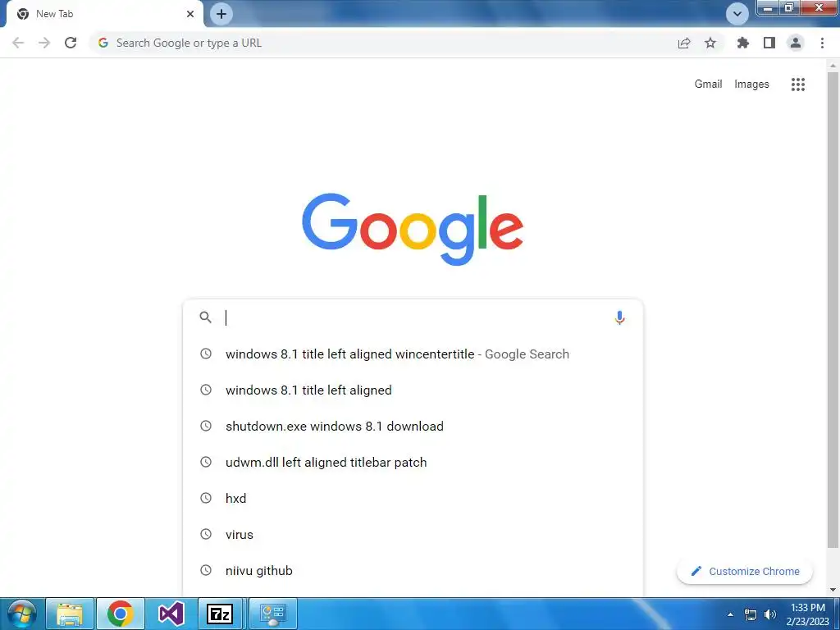The height and width of the screenshot is (630, 840).
Task: Open Visual Studio from taskbar
Action: (x=171, y=614)
